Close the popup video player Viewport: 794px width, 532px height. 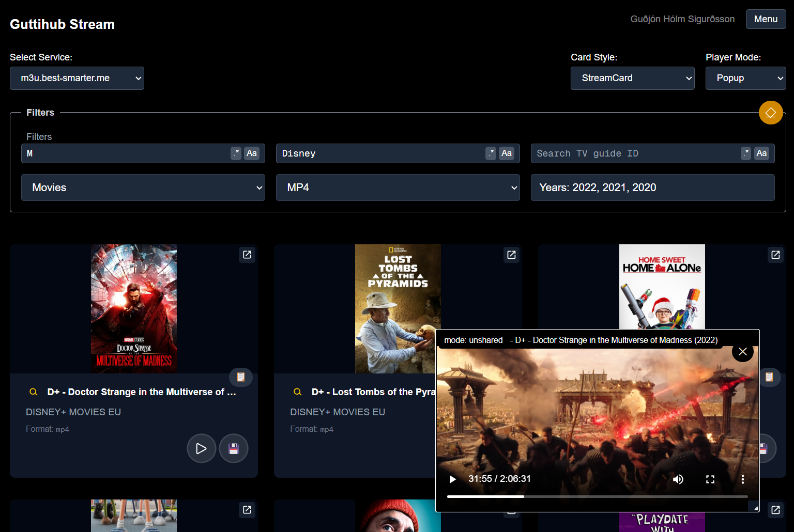click(x=743, y=351)
